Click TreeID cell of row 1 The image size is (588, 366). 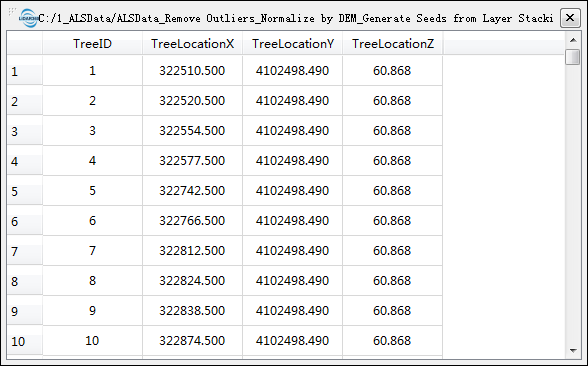[92, 70]
